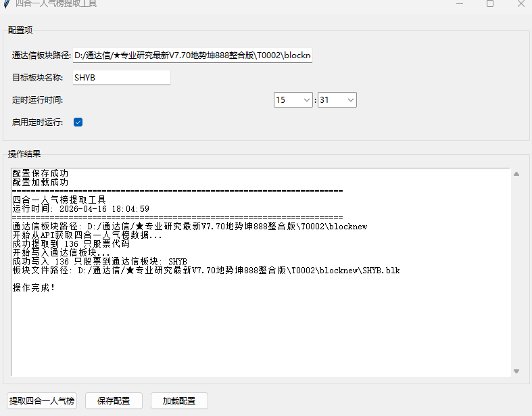Click the 加载配置 button
532x416 pixels.
coord(179,401)
